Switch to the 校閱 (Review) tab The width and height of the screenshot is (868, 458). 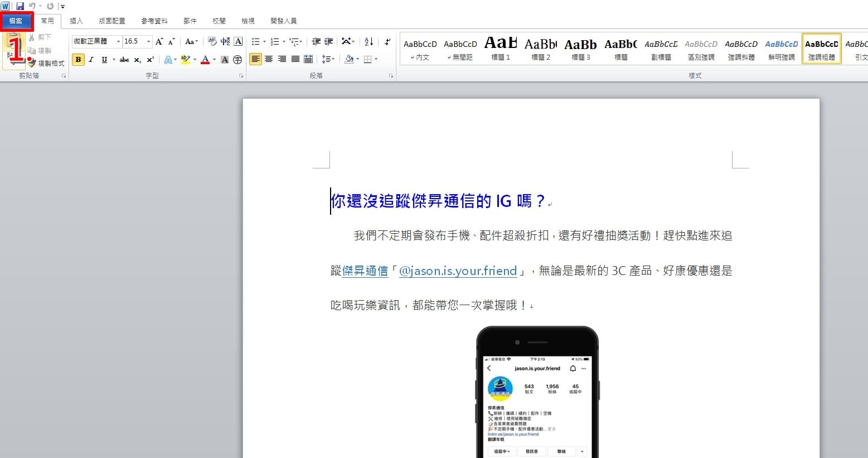pyautogui.click(x=219, y=21)
